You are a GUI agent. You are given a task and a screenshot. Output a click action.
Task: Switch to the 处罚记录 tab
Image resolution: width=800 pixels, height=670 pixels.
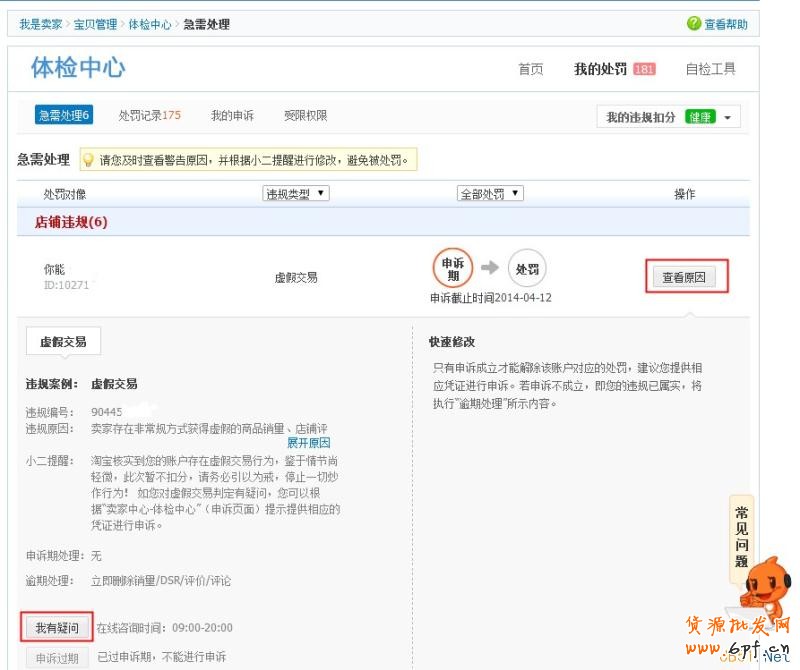pos(149,115)
